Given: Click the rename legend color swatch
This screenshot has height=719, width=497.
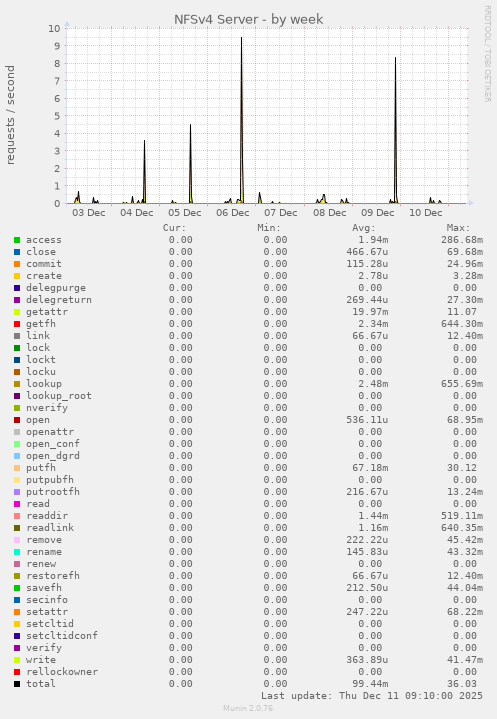Looking at the screenshot, I should coord(17,552).
